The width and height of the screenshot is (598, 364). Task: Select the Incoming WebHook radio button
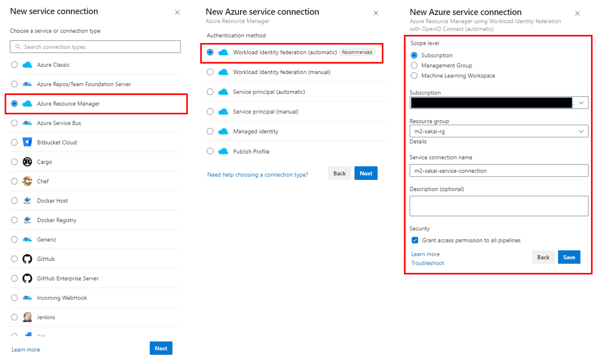[x=14, y=297]
